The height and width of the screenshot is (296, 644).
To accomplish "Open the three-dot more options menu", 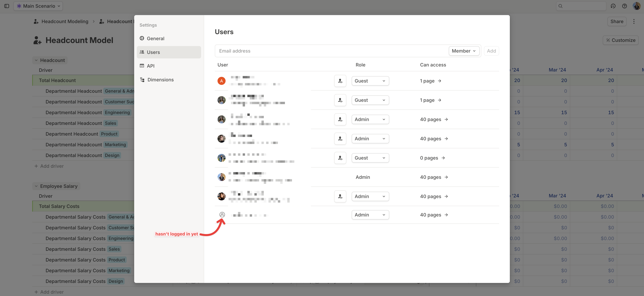I will click(634, 21).
